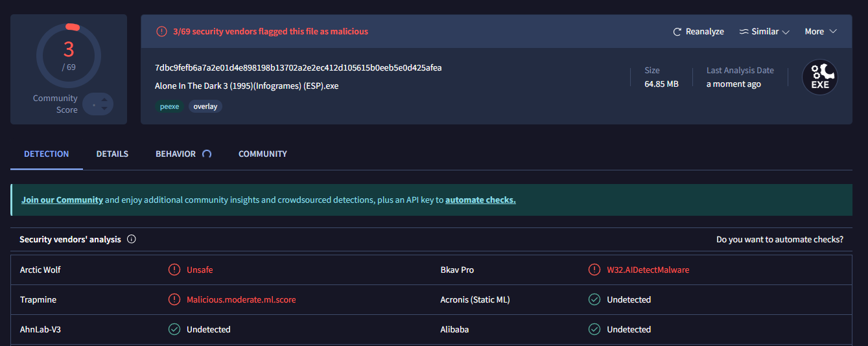The image size is (868, 346).
Task: Open the Similar menu label
Action: [765, 32]
